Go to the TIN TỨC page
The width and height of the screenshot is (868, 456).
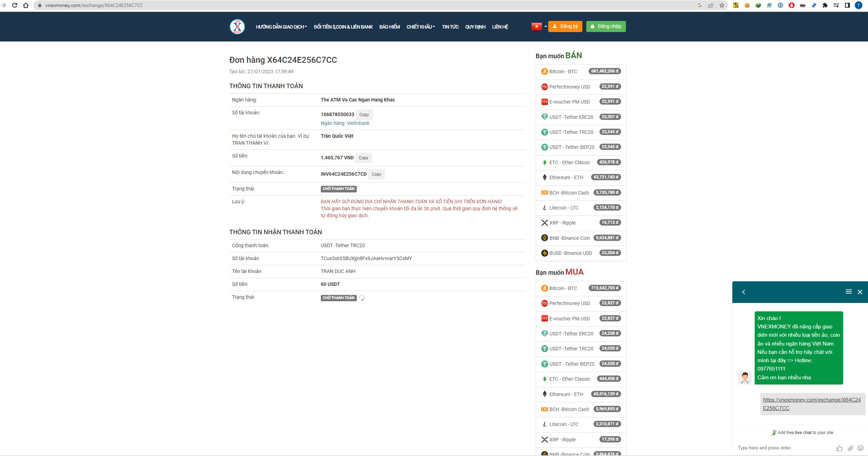point(450,27)
